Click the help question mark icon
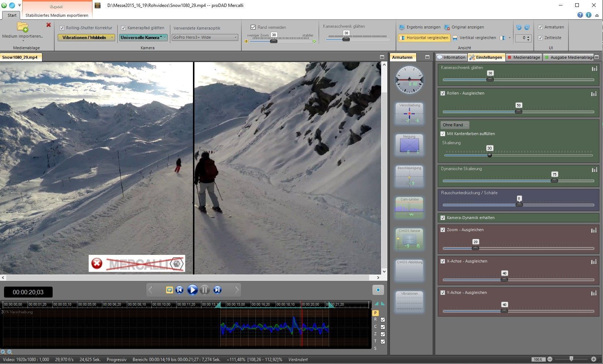The height and width of the screenshot is (364, 603). [x=580, y=15]
